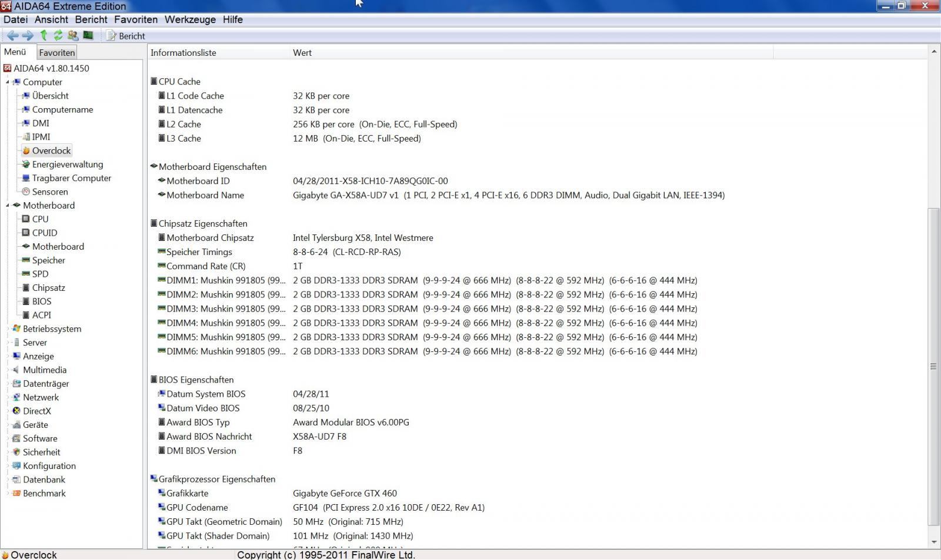Click the Tragbarer Computer laptop icon

pos(26,178)
